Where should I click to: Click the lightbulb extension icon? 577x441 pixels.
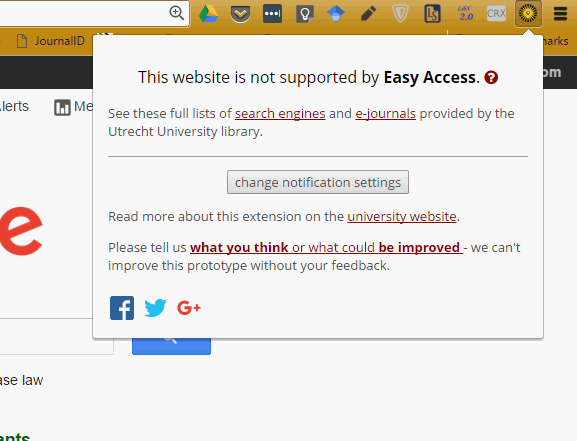305,14
